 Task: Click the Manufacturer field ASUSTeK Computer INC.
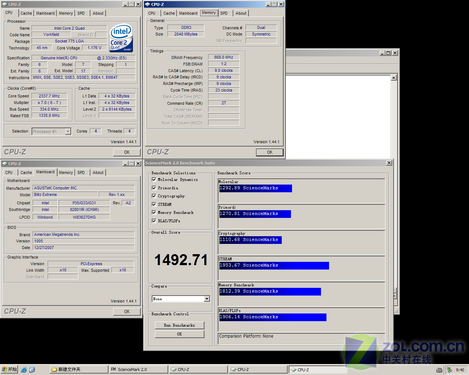pos(83,188)
